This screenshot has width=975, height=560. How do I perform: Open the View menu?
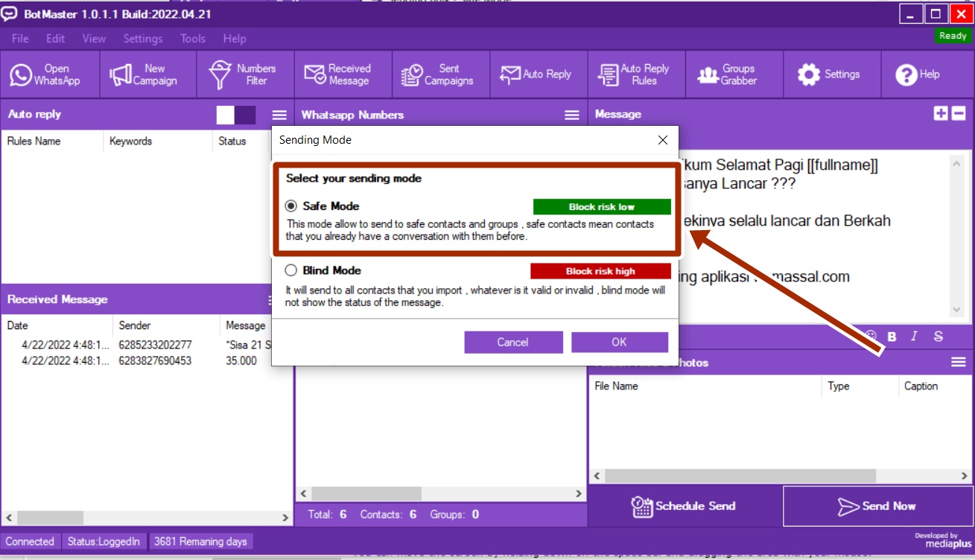pos(94,39)
